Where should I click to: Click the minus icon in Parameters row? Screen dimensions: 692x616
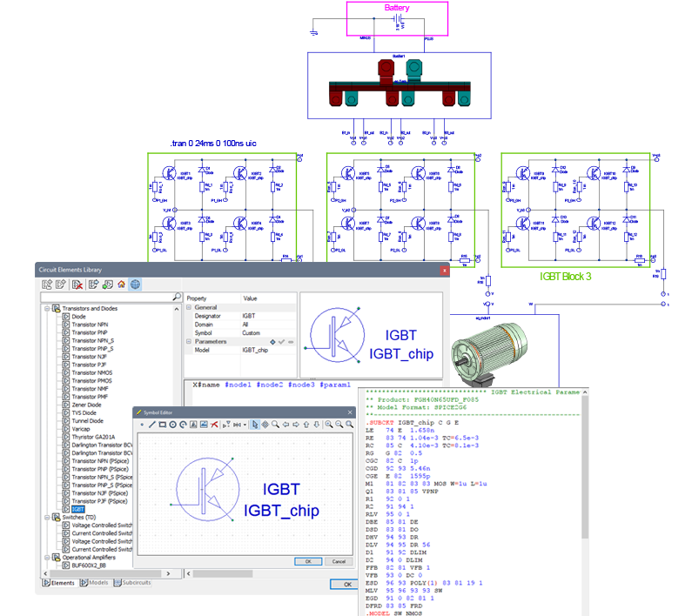(x=291, y=342)
